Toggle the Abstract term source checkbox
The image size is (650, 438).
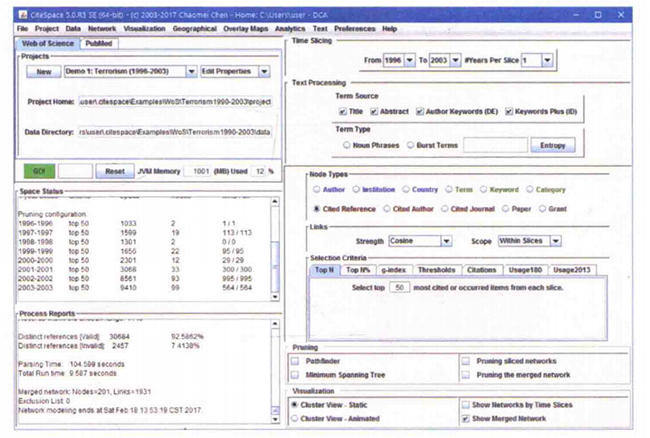(376, 111)
